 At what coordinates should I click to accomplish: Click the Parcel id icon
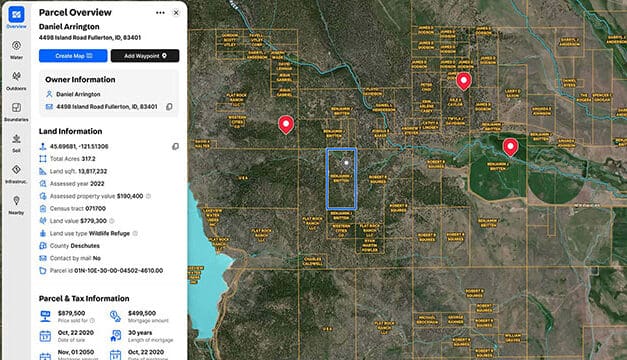(43, 270)
